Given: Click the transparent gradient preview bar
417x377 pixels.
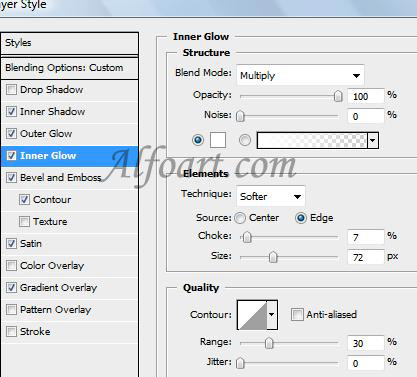Looking at the screenshot, I should coord(312,140).
